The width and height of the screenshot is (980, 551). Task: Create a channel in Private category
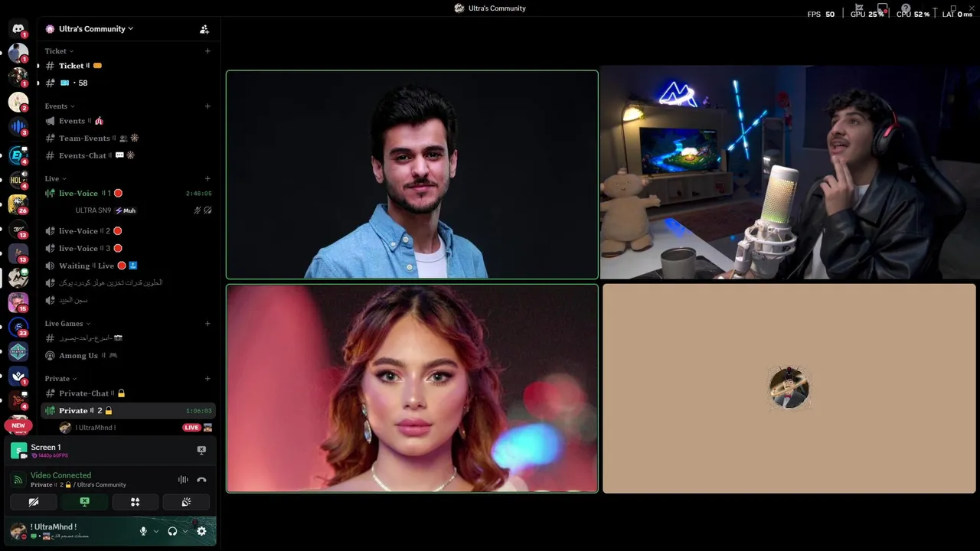207,379
